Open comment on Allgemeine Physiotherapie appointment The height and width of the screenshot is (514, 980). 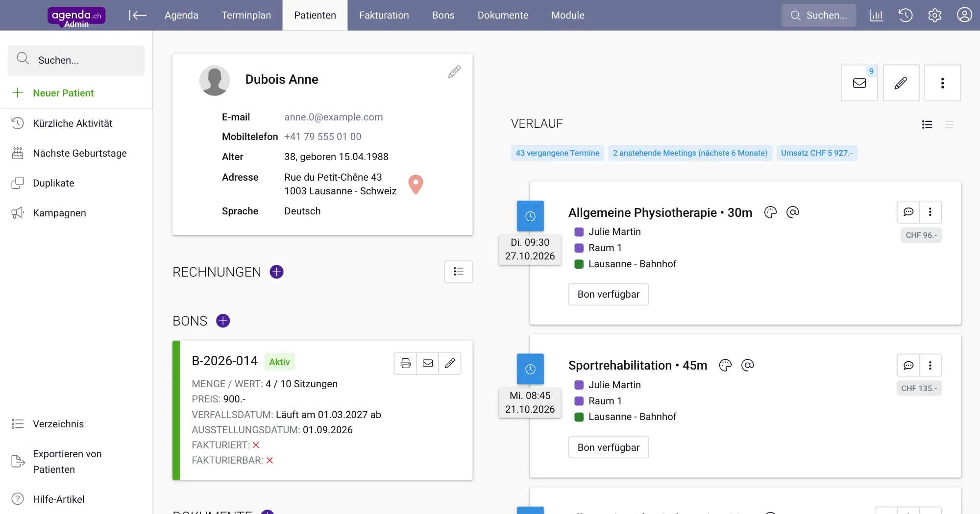pyautogui.click(x=908, y=212)
